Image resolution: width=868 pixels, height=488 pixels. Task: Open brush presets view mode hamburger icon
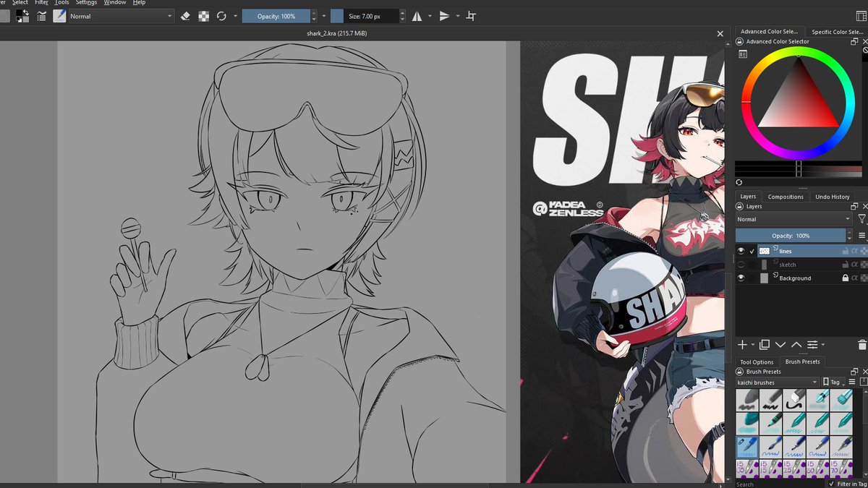(851, 382)
